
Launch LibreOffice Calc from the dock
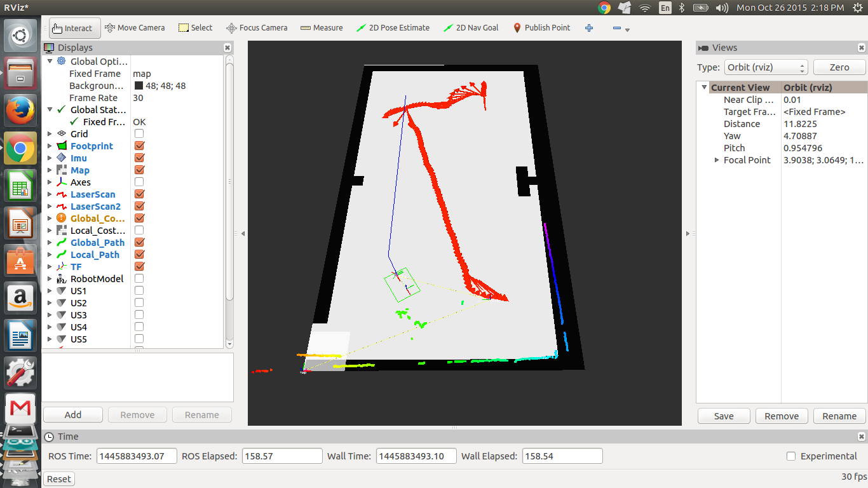click(20, 186)
